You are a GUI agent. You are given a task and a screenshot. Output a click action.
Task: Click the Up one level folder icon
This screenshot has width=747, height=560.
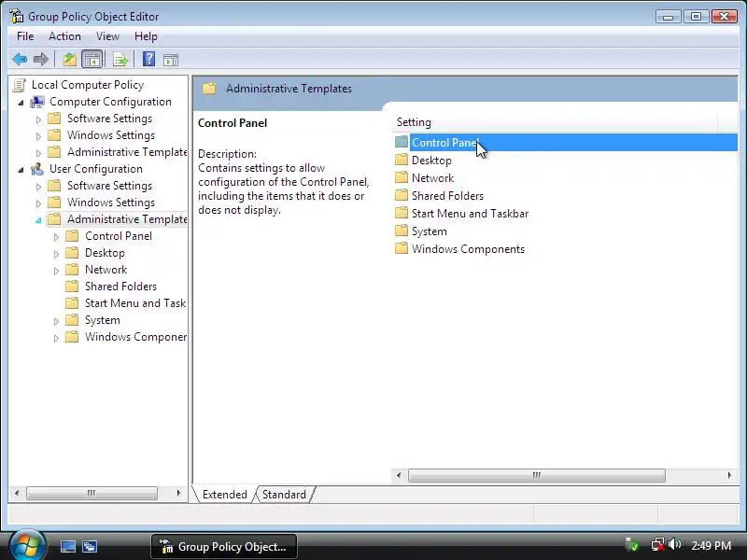70,60
